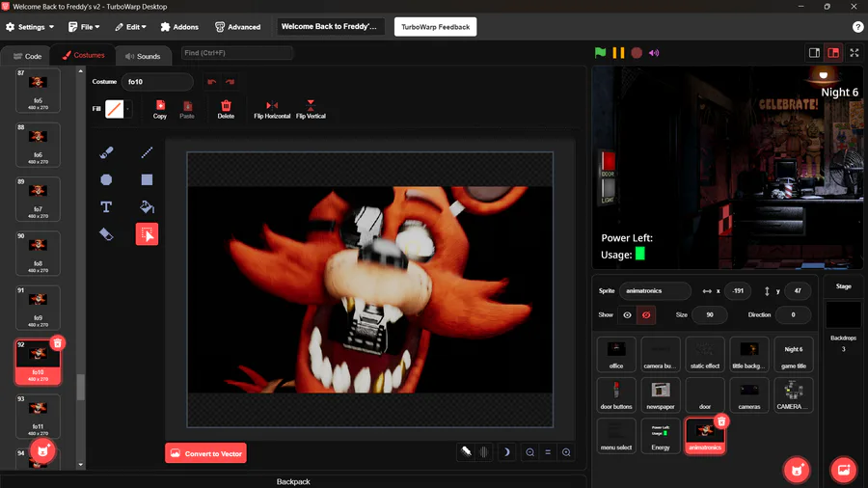Click the Find (Ctrl+F) search box

[x=237, y=53]
